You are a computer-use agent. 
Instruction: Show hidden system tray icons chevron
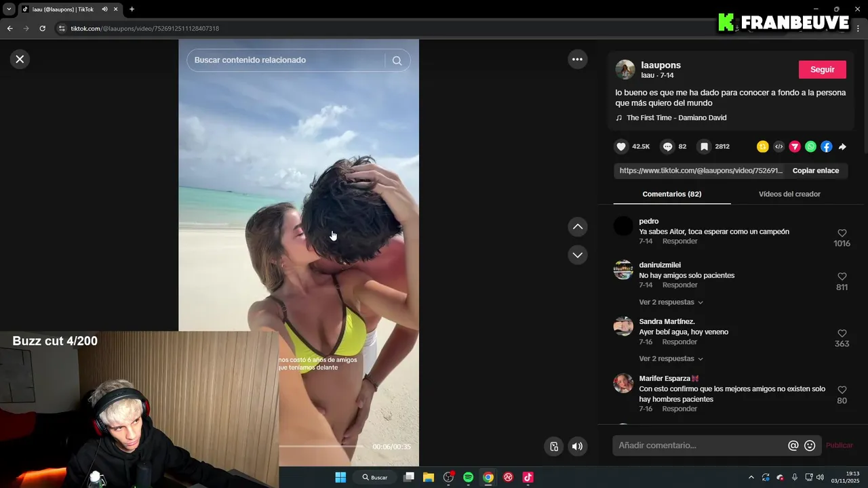(751, 477)
